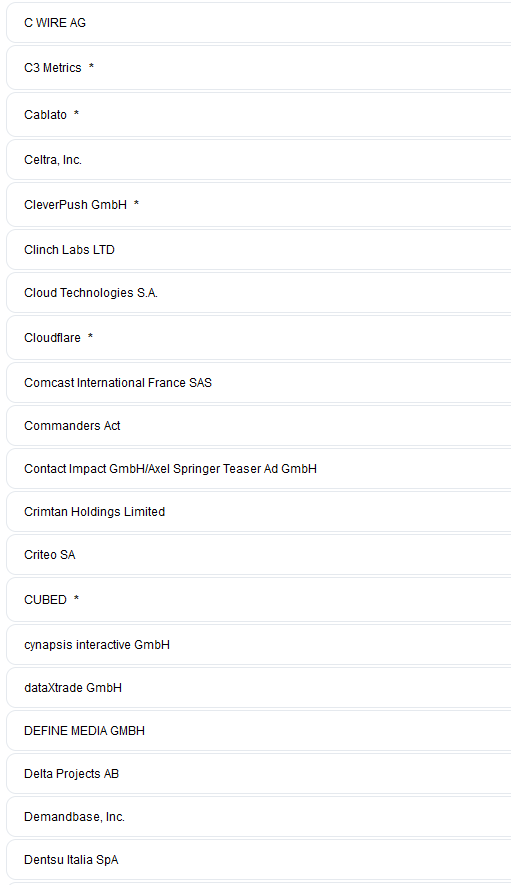Expand CleverPush GmbH vendor details
Screen dimensions: 511x885
[x=259, y=205]
